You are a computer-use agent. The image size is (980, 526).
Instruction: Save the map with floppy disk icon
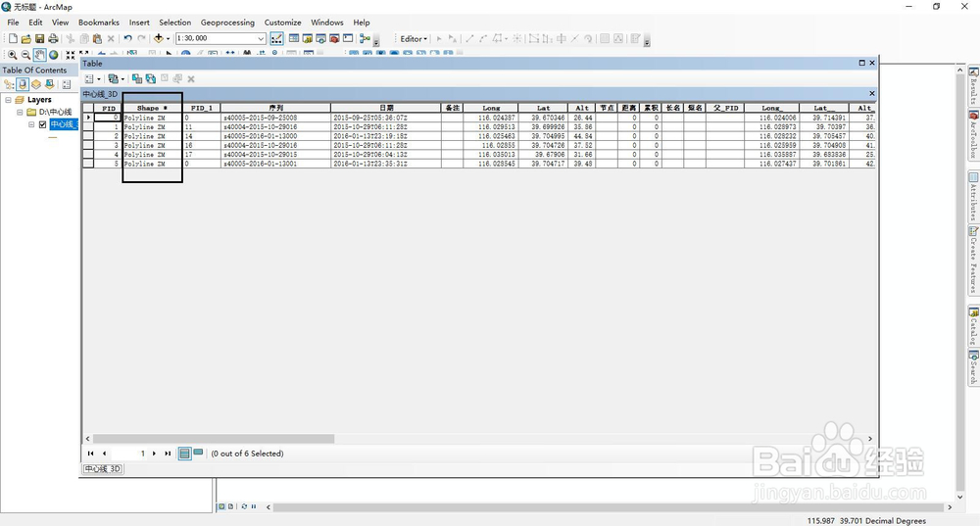pyautogui.click(x=39, y=39)
